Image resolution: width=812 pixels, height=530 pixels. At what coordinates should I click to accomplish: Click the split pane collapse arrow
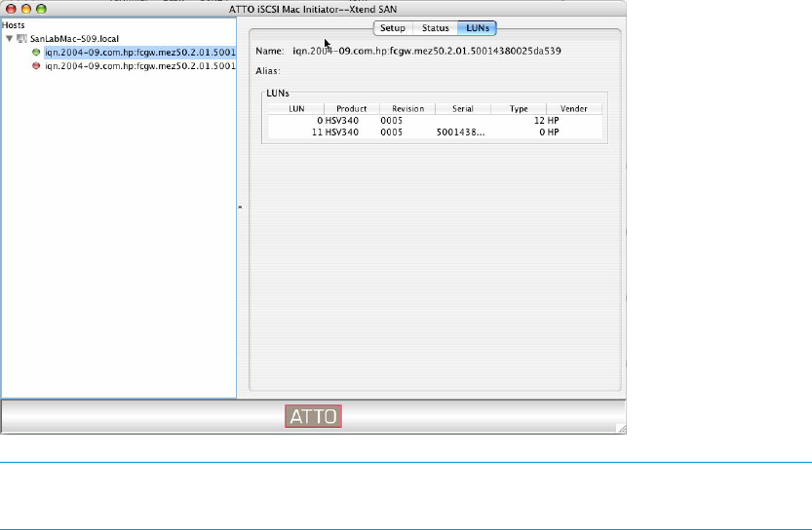point(240,208)
